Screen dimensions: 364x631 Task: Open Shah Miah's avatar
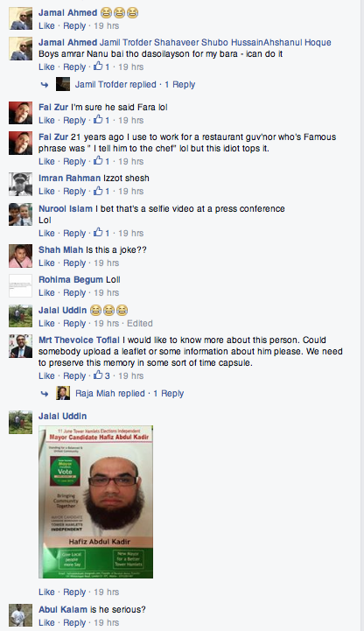tap(20, 256)
